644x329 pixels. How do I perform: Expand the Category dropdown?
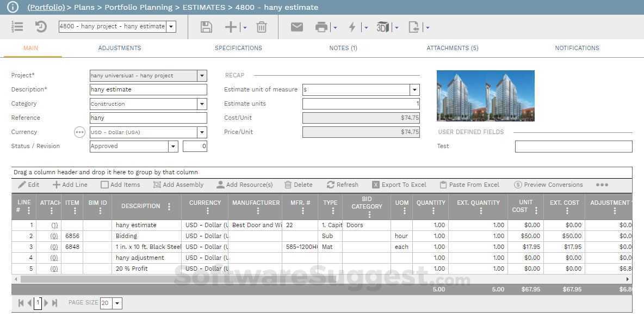point(202,103)
